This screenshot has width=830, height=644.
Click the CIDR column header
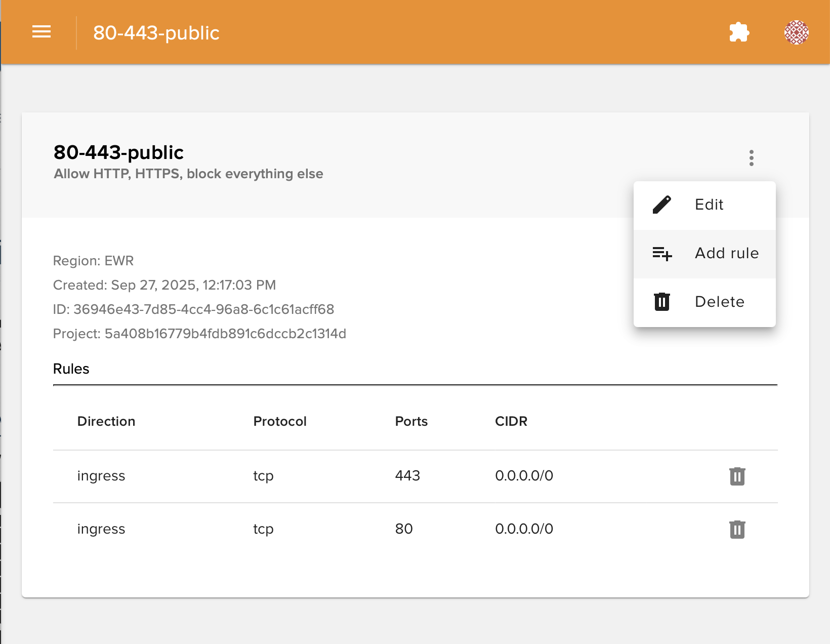pyautogui.click(x=511, y=421)
